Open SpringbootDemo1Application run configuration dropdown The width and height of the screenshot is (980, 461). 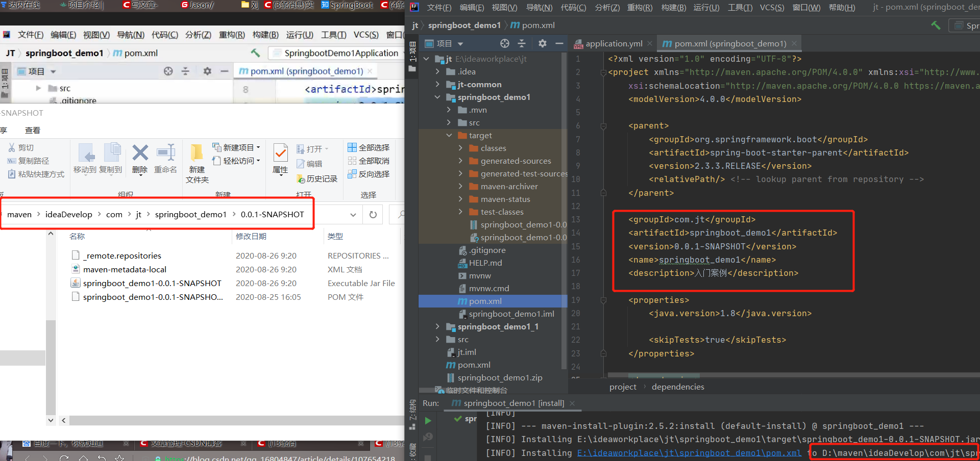click(x=337, y=53)
